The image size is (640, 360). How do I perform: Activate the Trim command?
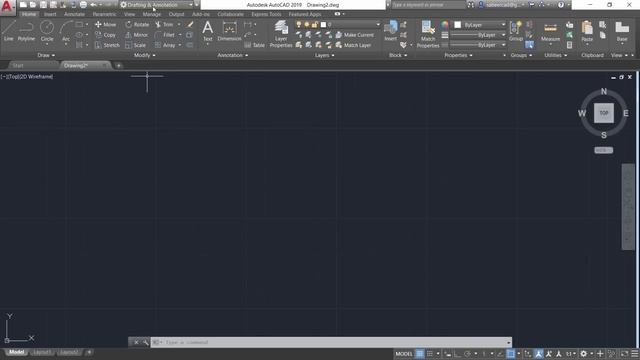click(164, 24)
